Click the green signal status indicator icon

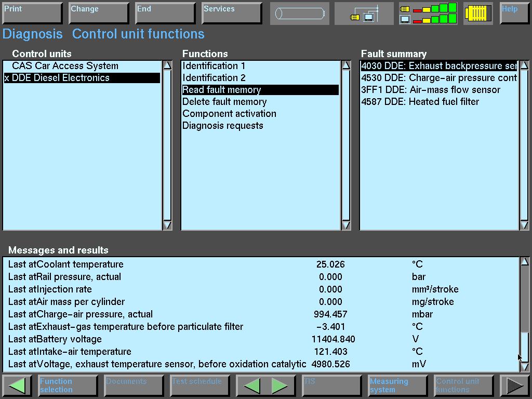428,14
